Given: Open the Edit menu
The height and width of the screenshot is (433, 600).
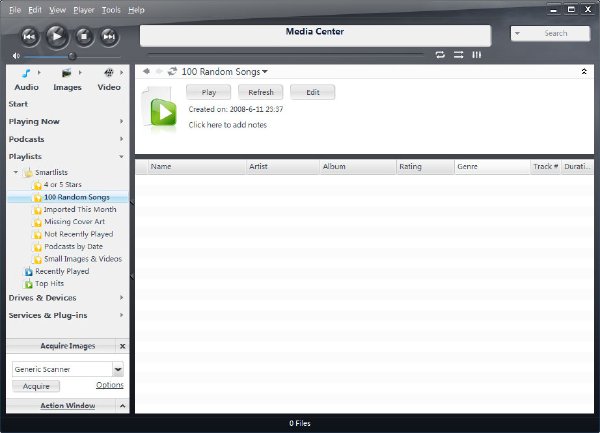Looking at the screenshot, I should (35, 10).
